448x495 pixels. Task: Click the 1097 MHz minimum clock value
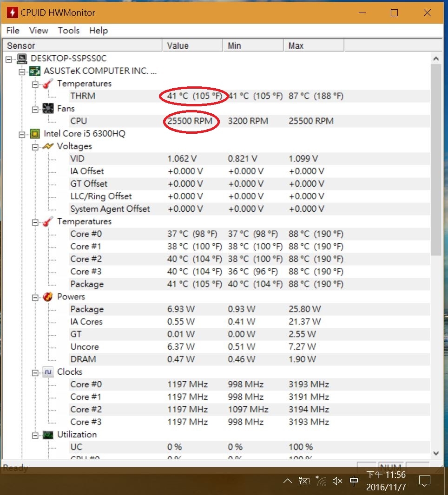coord(248,410)
